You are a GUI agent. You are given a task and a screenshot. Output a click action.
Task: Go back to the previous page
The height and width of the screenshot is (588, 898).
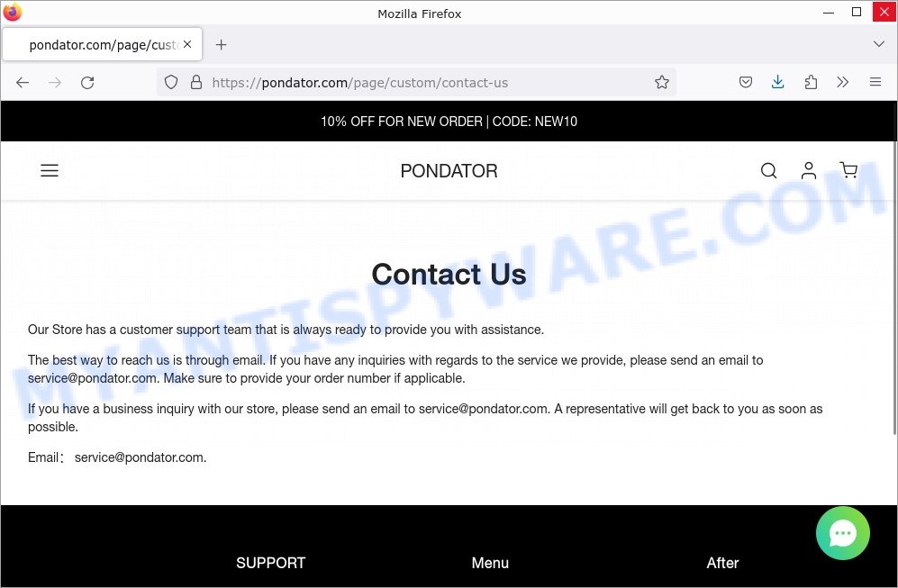[23, 83]
